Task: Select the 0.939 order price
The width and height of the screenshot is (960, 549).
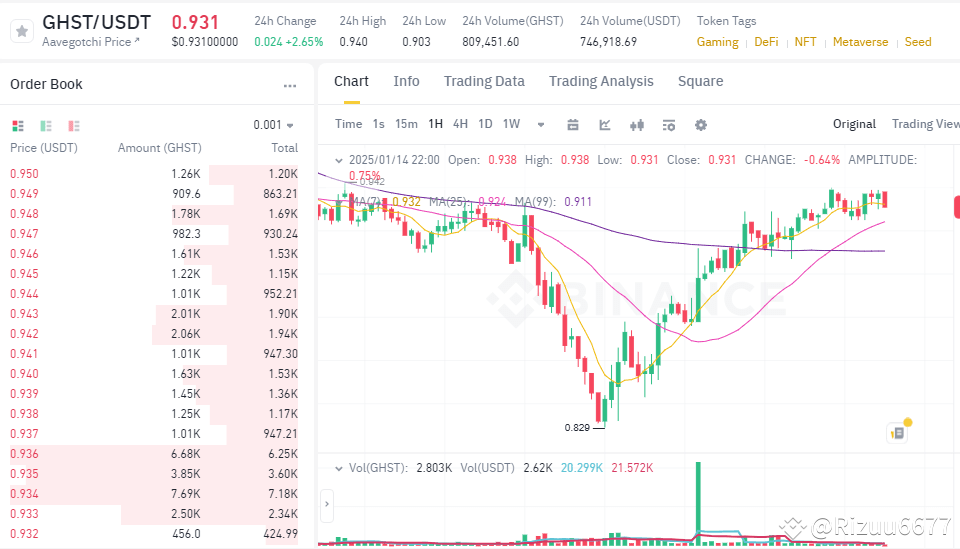Action: [24, 394]
